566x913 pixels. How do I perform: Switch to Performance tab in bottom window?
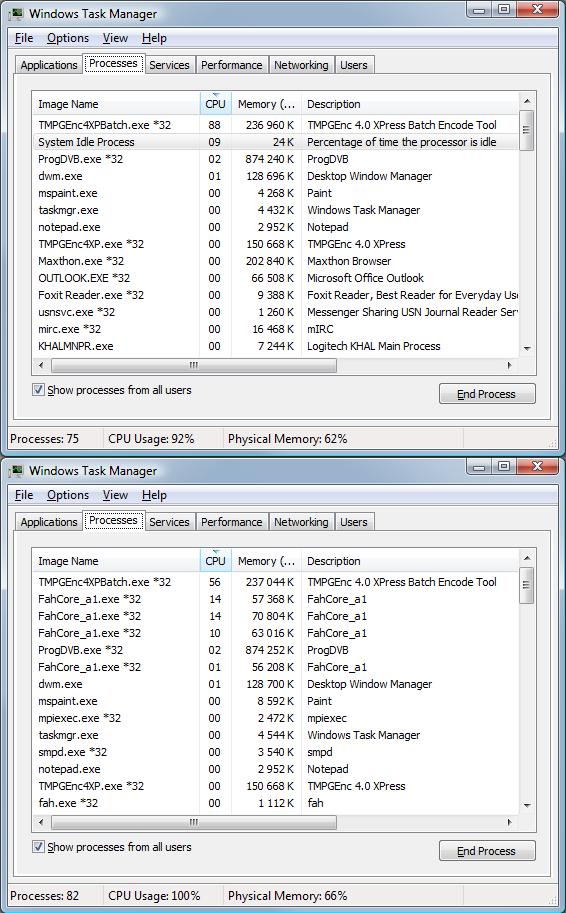point(232,522)
